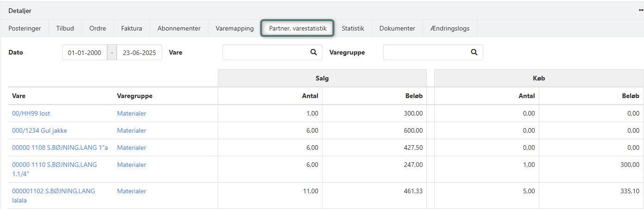Click Materialer link in the 00/HH99 row
The width and height of the screenshot is (644, 209).
pyautogui.click(x=132, y=113)
